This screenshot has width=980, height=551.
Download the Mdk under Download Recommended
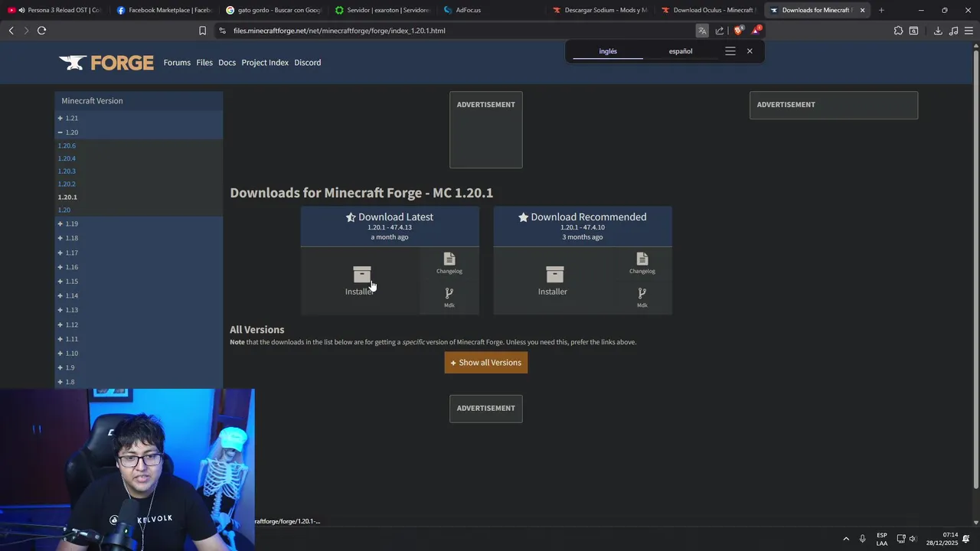tap(642, 298)
